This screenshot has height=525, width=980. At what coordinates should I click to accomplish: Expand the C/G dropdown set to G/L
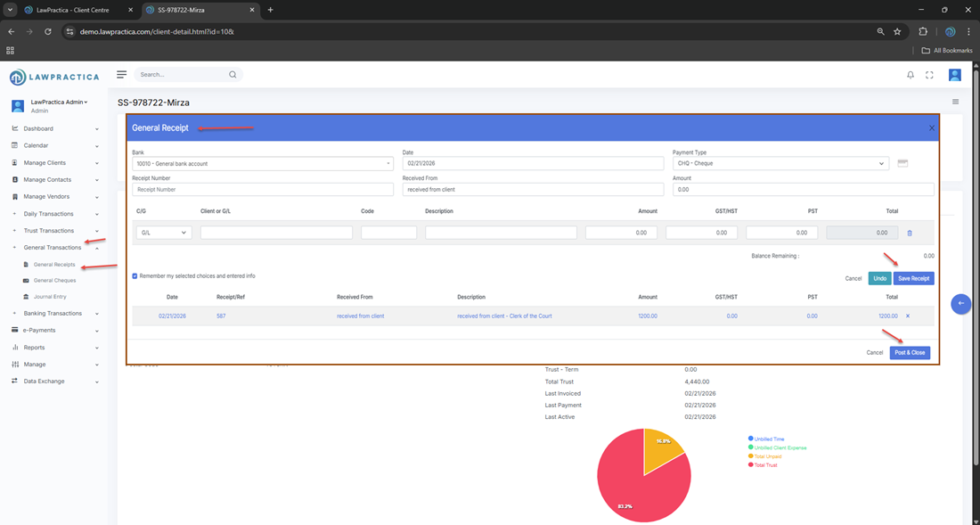point(164,233)
